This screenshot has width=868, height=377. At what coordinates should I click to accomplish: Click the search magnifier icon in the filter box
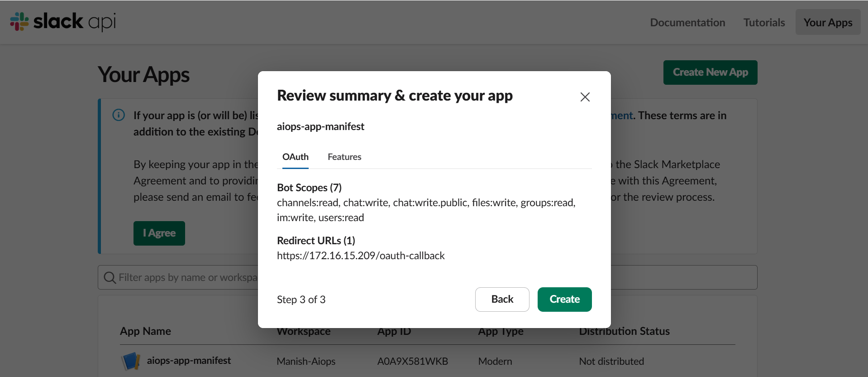pyautogui.click(x=110, y=277)
